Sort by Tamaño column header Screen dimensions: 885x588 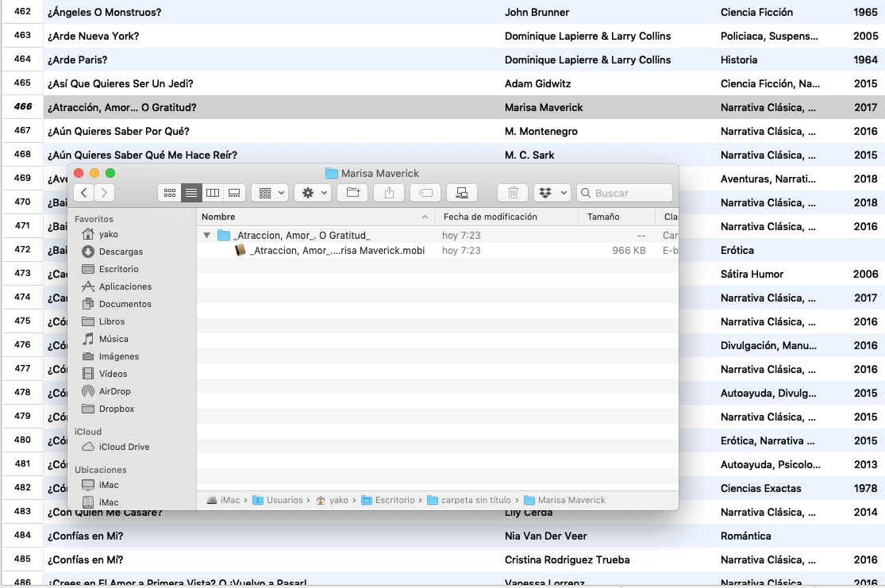617,217
